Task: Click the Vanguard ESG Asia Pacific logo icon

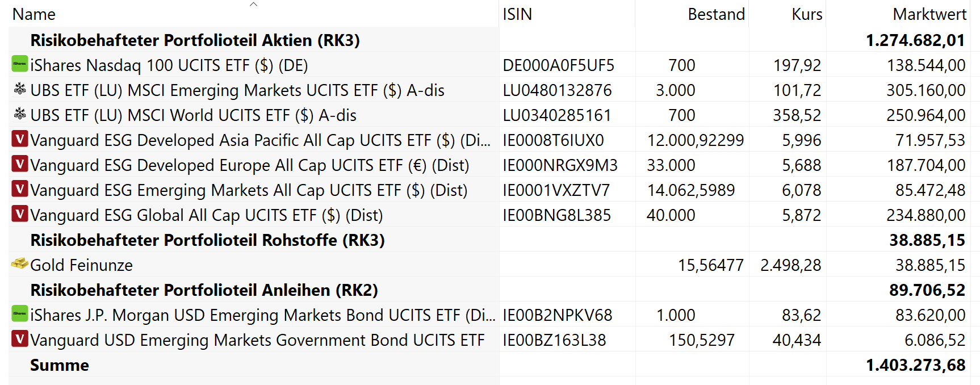Action: (x=20, y=139)
